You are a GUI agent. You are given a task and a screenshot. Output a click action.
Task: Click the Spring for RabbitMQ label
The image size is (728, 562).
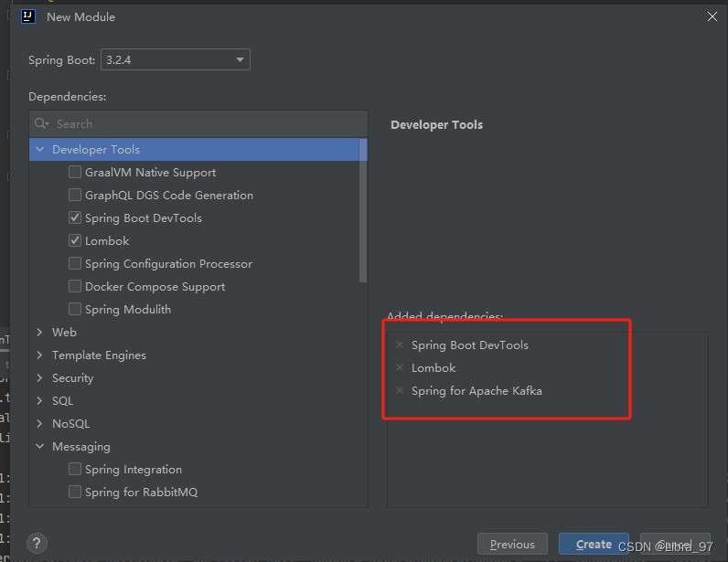[141, 493]
